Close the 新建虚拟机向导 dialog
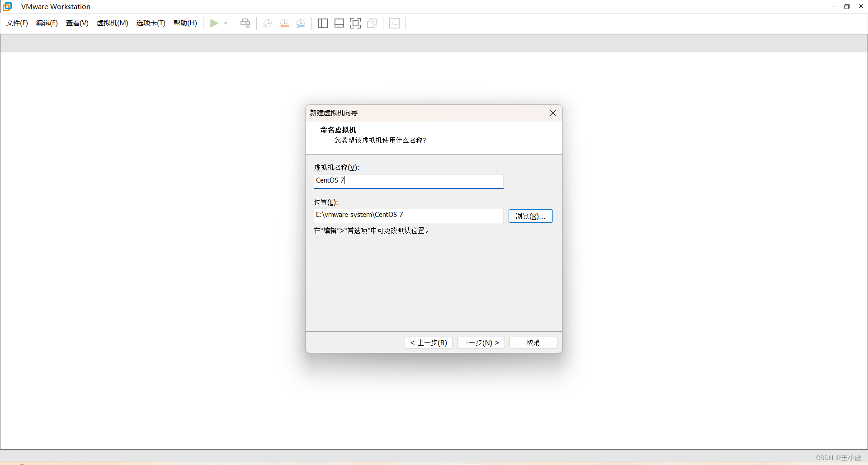Image resolution: width=868 pixels, height=465 pixels. (553, 113)
